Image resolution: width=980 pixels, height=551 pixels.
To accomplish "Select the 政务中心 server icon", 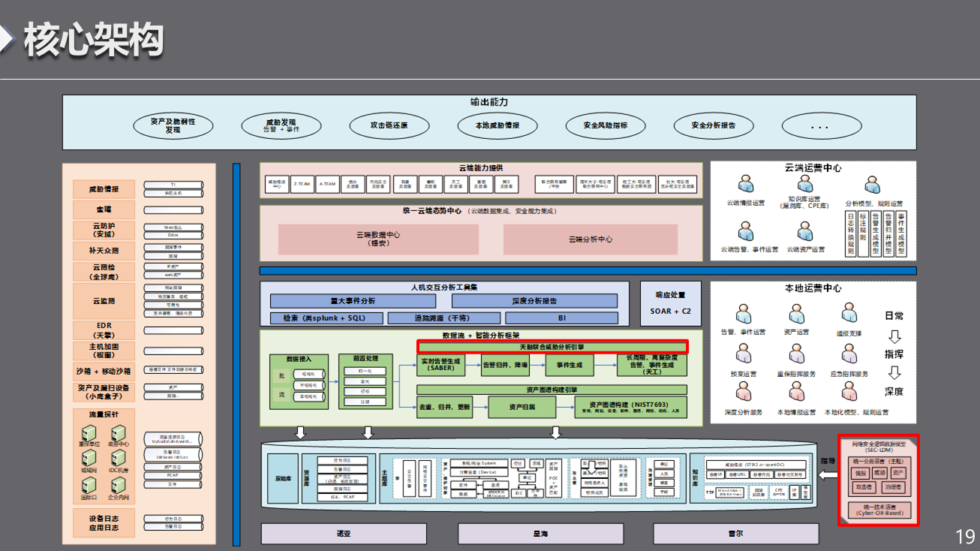I will (117, 433).
